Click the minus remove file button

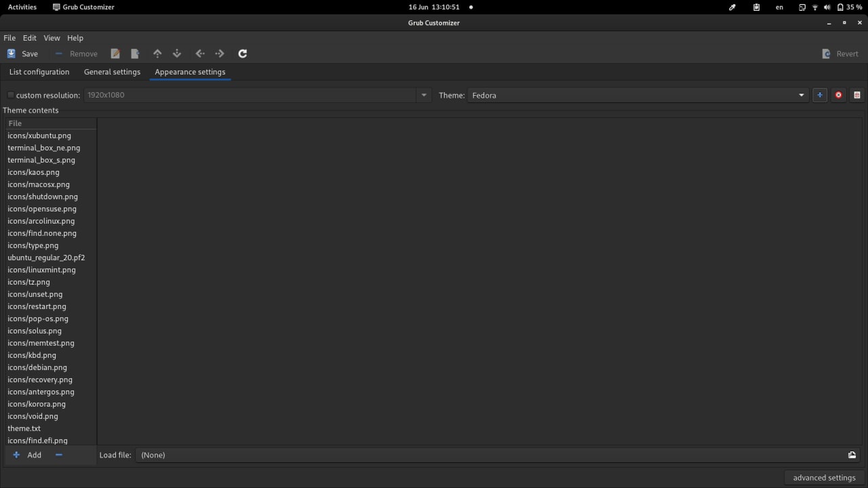[x=59, y=455]
